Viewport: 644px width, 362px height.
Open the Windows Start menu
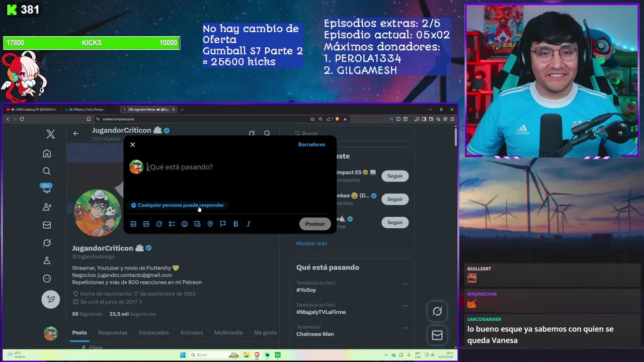click(x=183, y=355)
